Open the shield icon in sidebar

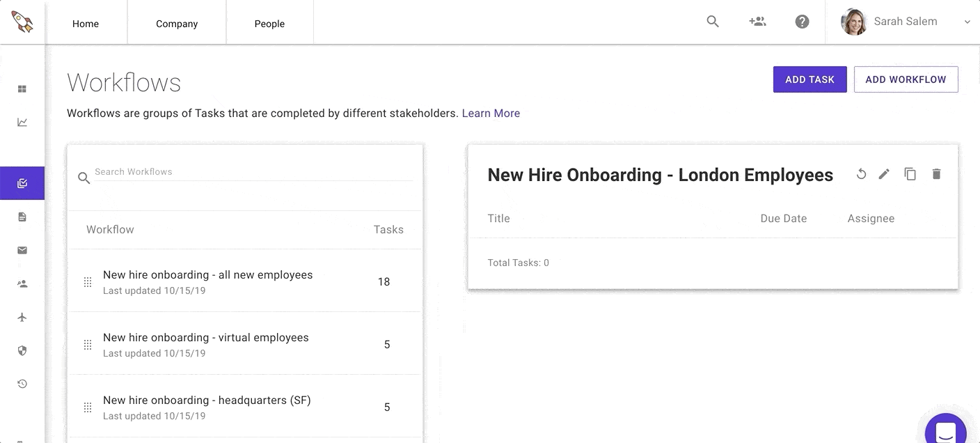point(22,351)
